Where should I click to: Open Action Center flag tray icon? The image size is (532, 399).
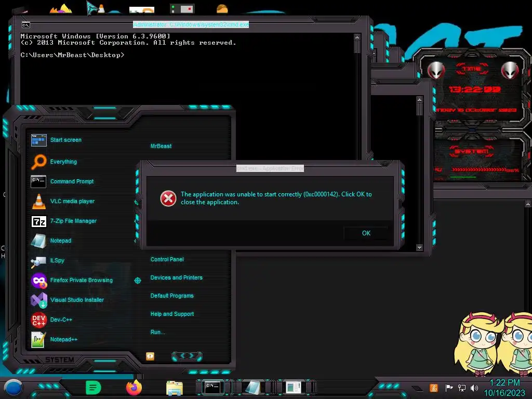tap(449, 388)
